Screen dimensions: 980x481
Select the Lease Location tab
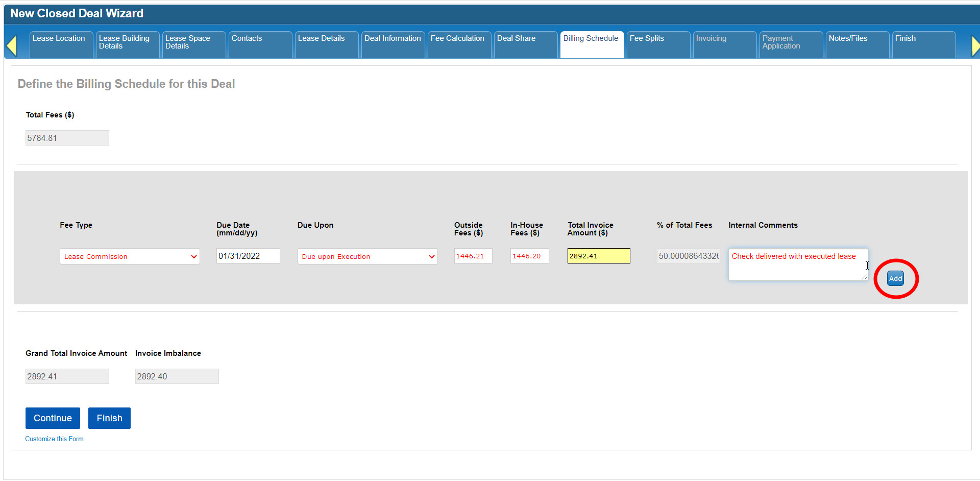[x=61, y=44]
